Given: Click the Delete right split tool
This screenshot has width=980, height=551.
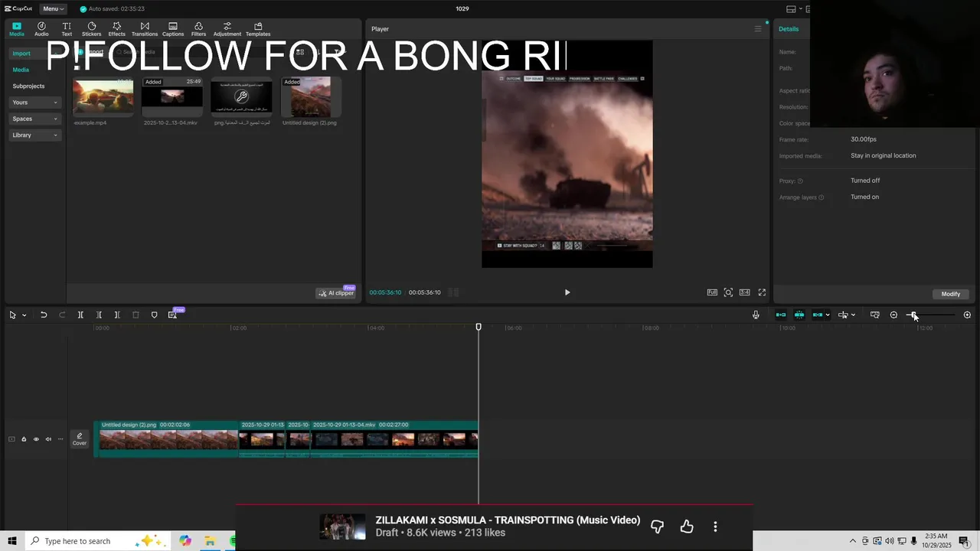Looking at the screenshot, I should click(117, 315).
